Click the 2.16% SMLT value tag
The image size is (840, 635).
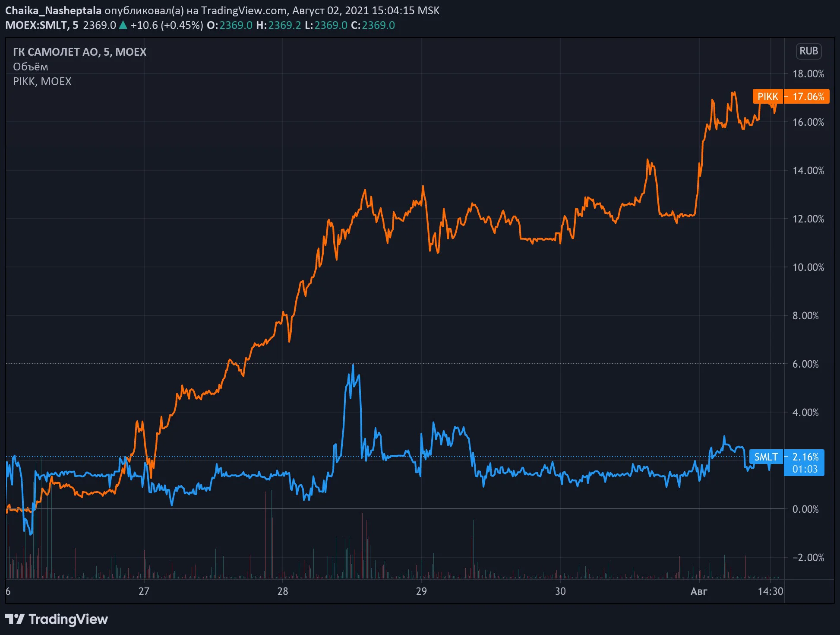tap(805, 457)
